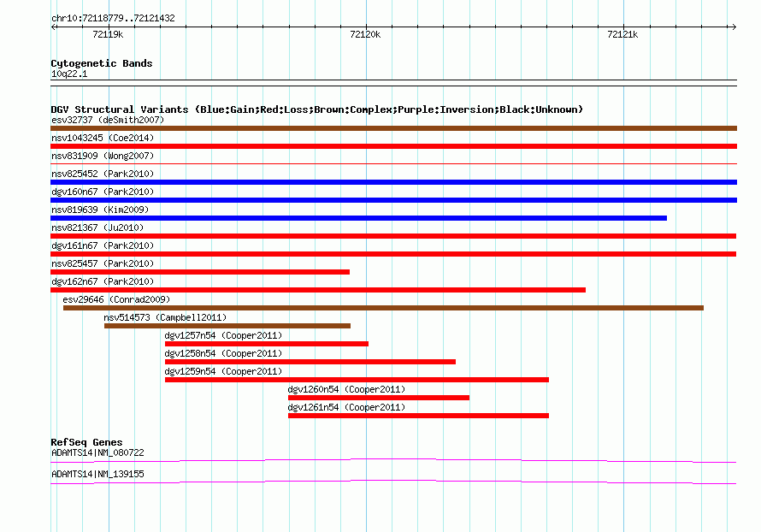
Task: Click the ADAMTS14 NM_080722 magenta gene track
Action: 393,461
